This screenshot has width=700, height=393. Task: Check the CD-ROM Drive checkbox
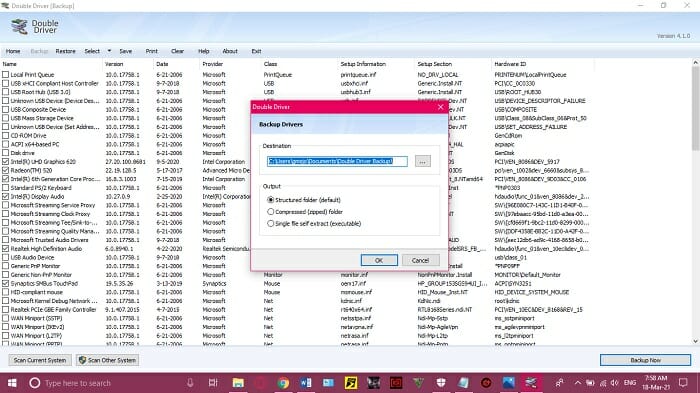tap(5, 136)
